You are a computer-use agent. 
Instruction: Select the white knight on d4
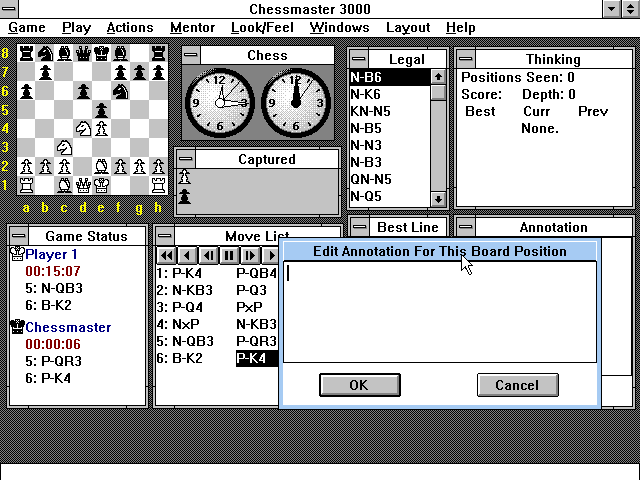83,129
